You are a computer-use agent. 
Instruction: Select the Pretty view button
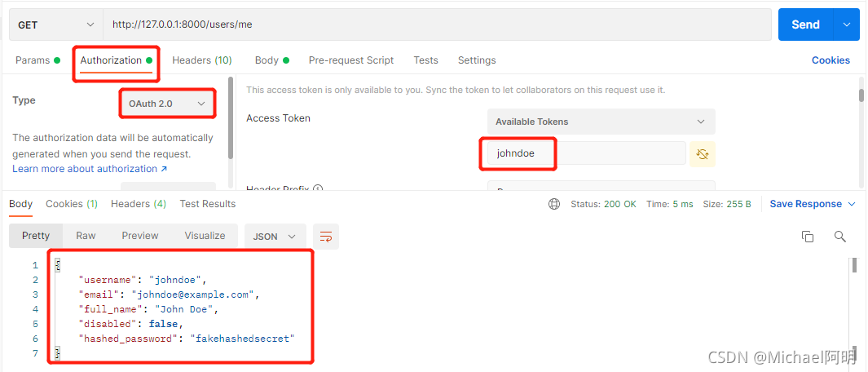[x=36, y=236]
